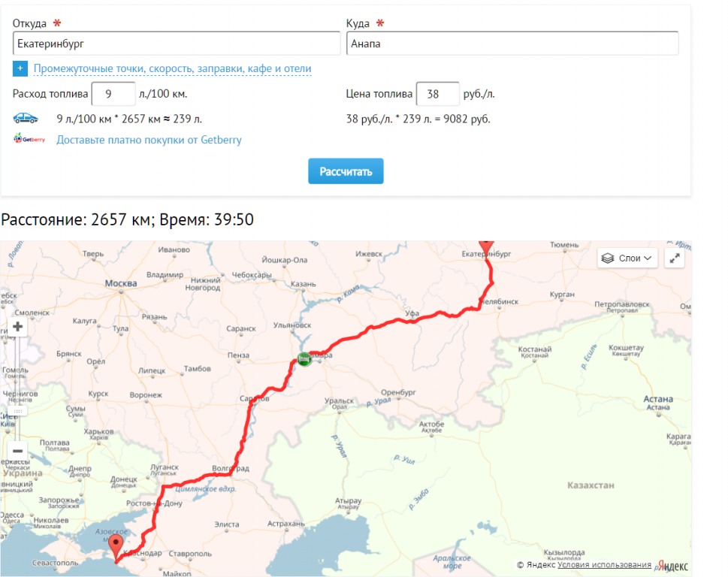
Task: Click the Расход топлива input field
Action: (113, 94)
